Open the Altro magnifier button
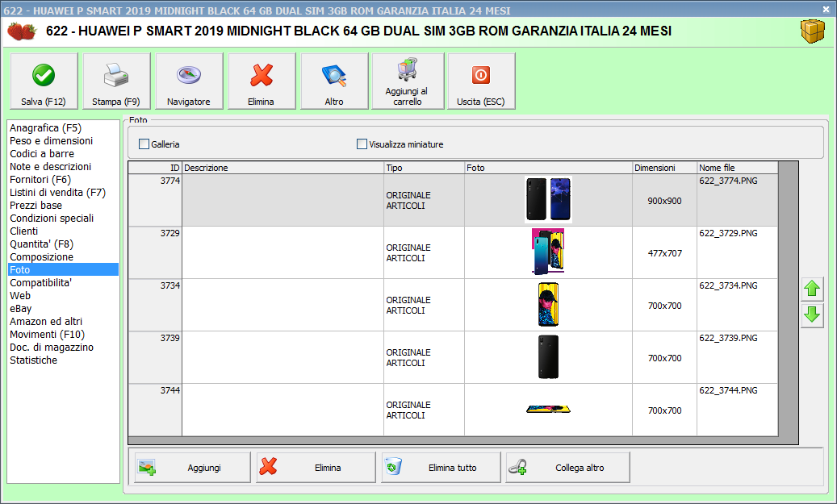Screen dimensions: 837x504 [x=334, y=81]
